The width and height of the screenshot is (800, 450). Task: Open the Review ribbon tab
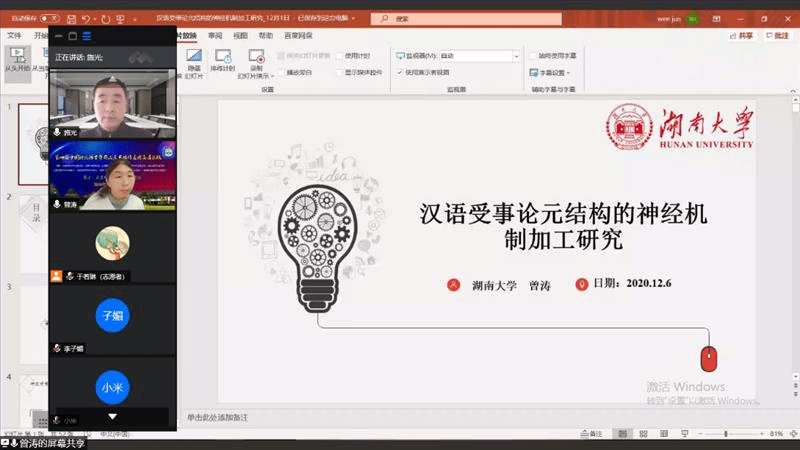tap(213, 35)
